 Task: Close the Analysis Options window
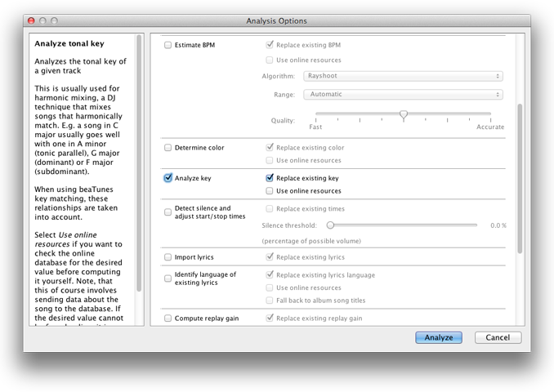pyautogui.click(x=31, y=21)
